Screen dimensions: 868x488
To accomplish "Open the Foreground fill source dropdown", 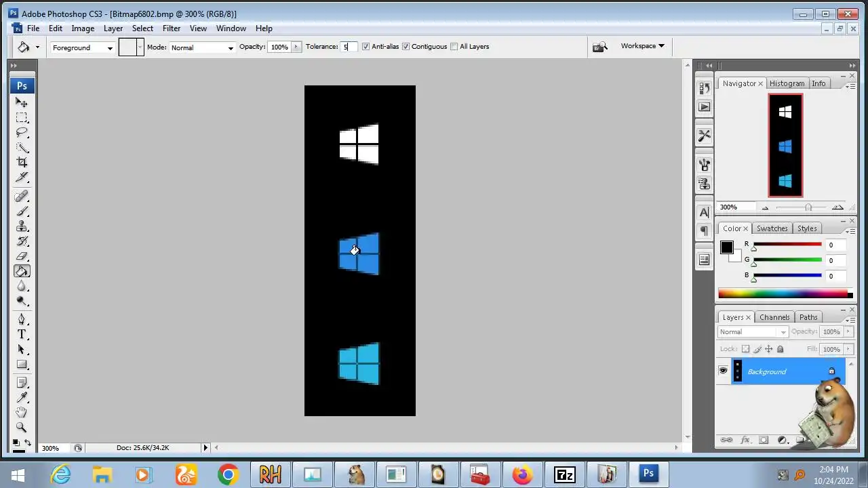I will (81, 47).
